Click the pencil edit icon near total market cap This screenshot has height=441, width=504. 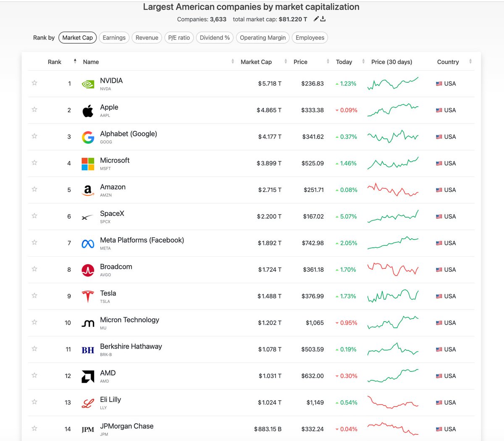[x=316, y=19]
